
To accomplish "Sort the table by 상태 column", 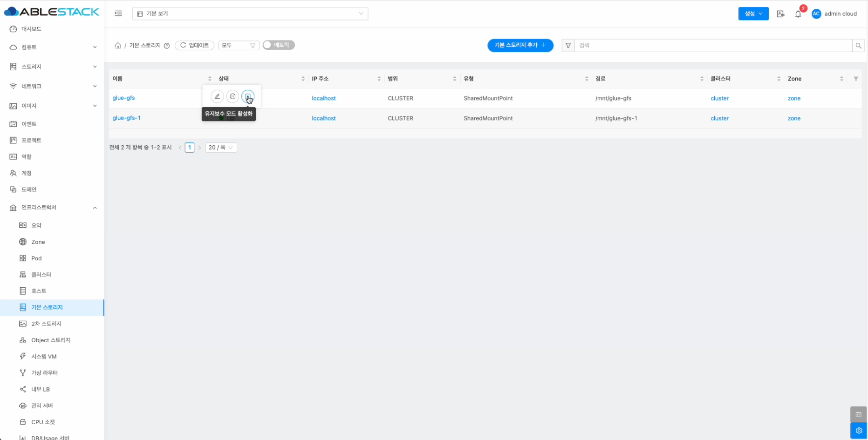I will click(303, 79).
